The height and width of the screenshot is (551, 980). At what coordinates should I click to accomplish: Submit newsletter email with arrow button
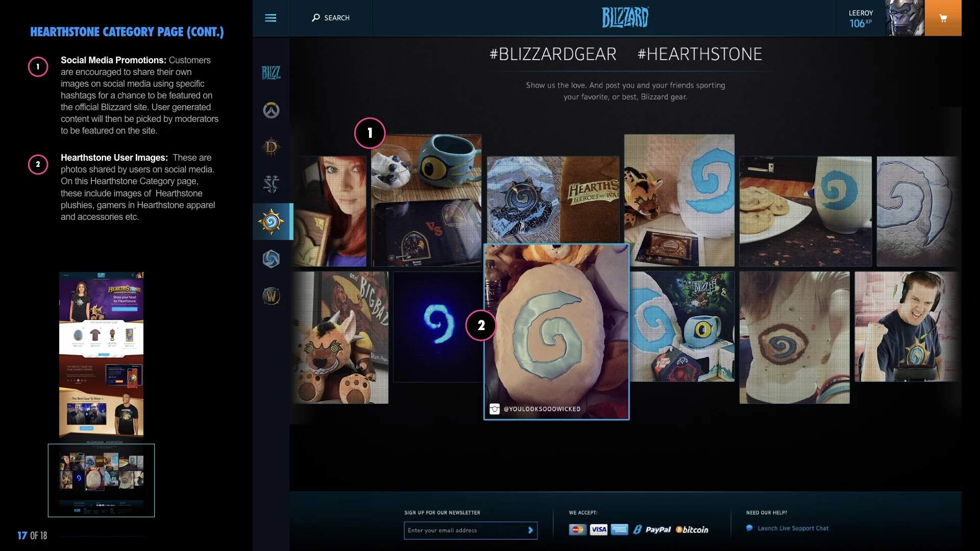[530, 531]
